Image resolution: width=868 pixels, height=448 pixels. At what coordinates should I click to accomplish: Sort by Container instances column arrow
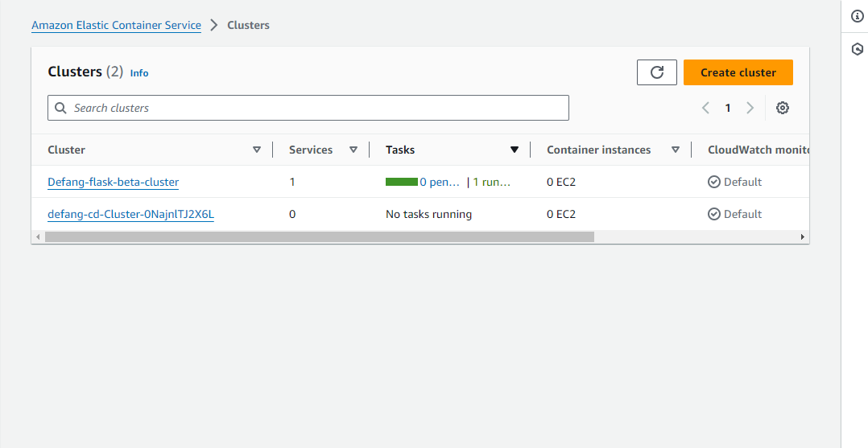tap(676, 150)
